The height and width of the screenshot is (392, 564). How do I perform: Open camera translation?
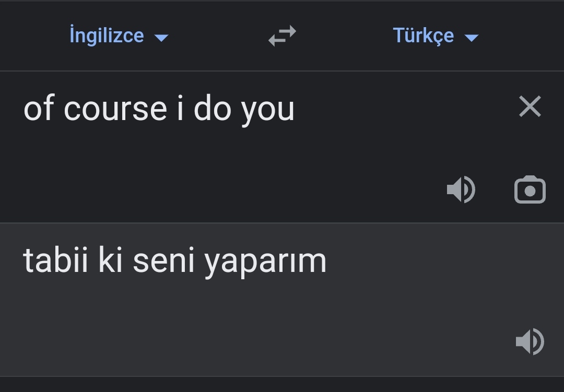(530, 190)
